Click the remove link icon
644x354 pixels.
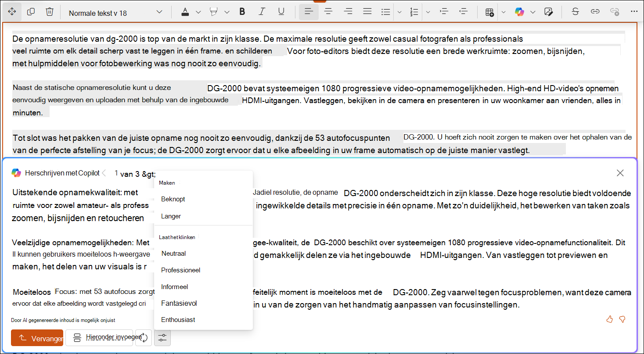tap(615, 12)
